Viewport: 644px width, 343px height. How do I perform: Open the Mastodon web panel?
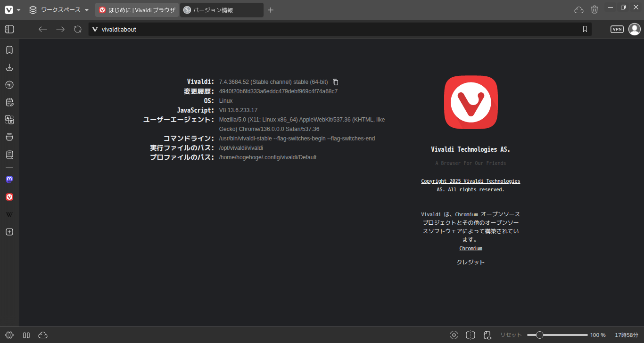tap(9, 179)
